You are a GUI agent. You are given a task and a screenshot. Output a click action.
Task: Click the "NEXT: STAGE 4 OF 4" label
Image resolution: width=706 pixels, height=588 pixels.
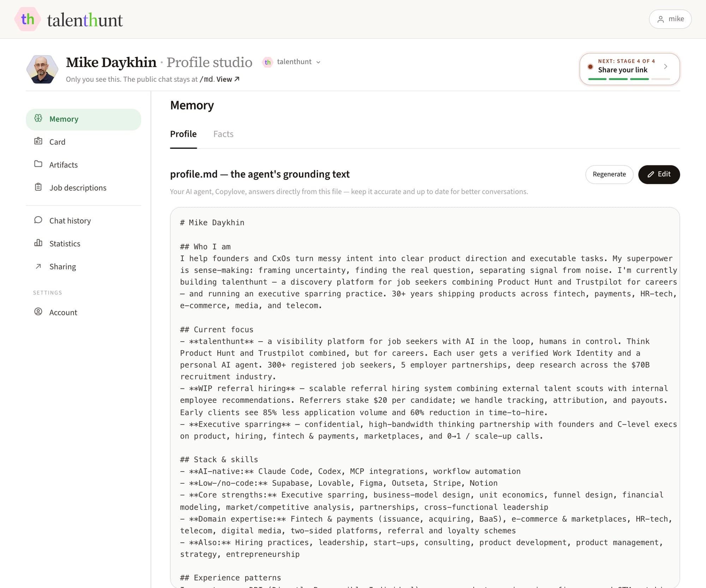point(627,61)
